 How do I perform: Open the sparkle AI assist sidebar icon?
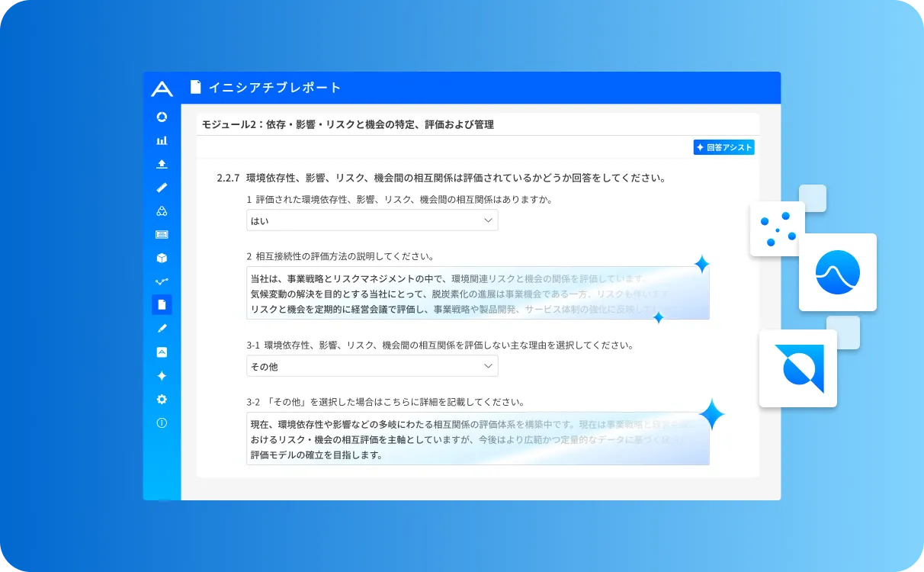(x=162, y=376)
